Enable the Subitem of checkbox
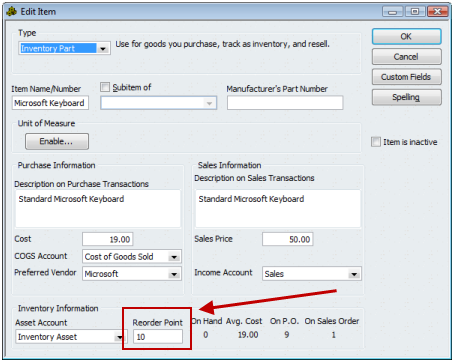 [x=105, y=87]
